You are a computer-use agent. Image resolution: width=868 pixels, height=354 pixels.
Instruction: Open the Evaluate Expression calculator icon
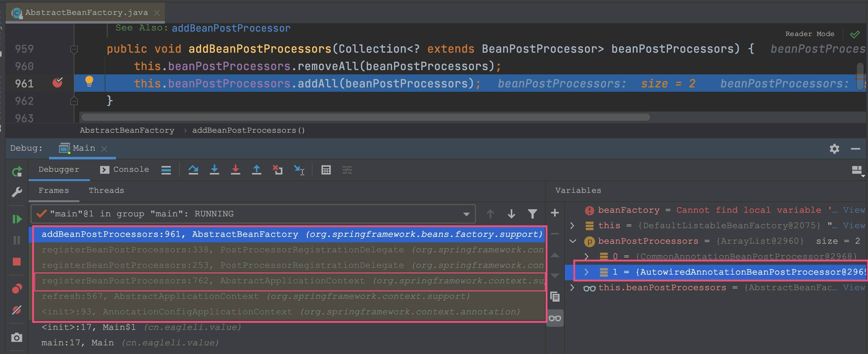click(x=326, y=170)
